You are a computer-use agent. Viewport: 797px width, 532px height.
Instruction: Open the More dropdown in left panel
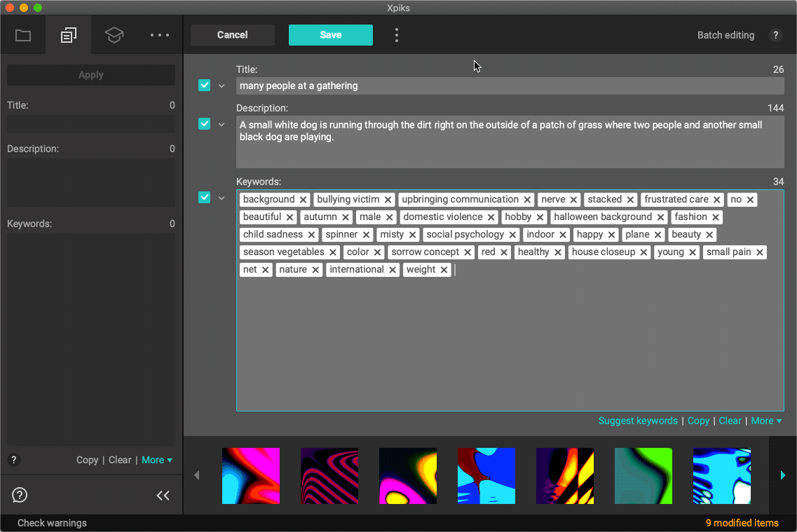[x=156, y=460]
